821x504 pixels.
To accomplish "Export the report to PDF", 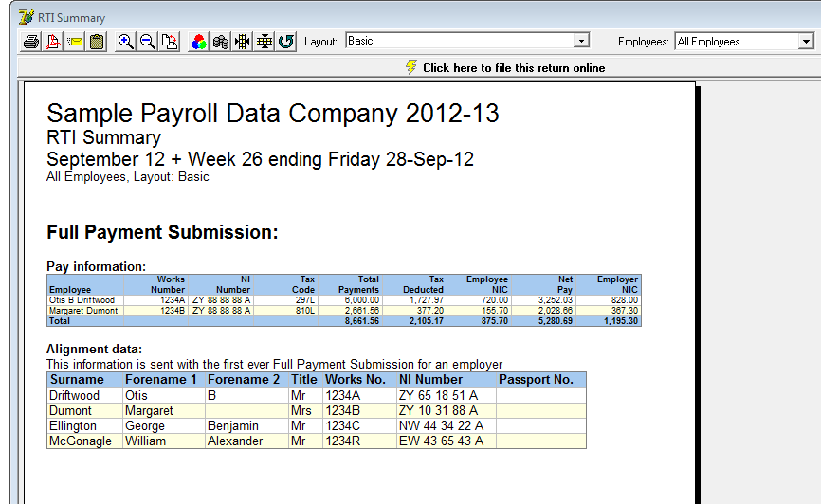I will [53, 42].
